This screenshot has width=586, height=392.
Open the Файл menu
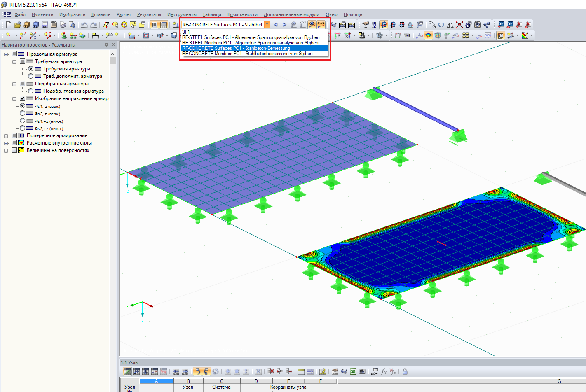(20, 14)
